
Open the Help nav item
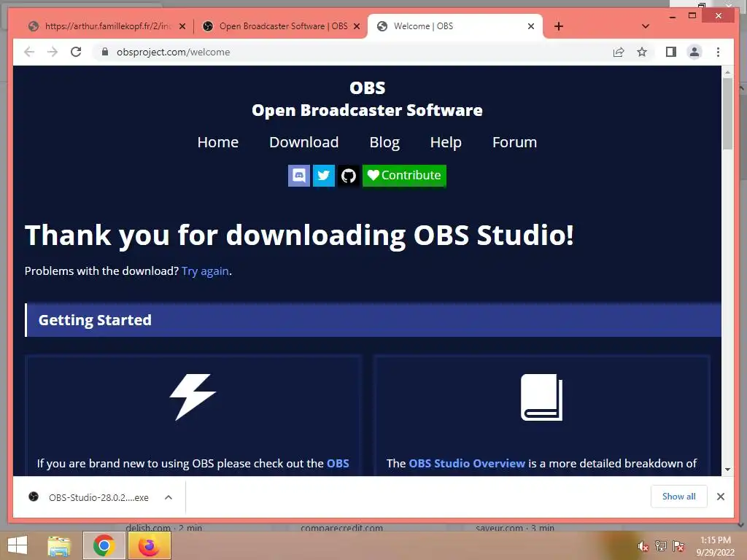(x=446, y=142)
